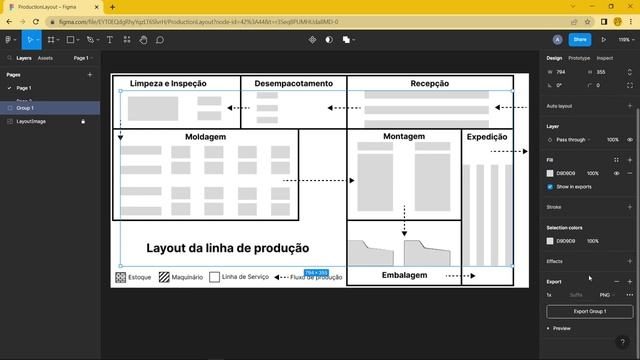Screen dimensions: 640x360
Task: Open Pen tool dropdown arrow
Action: (98, 40)
